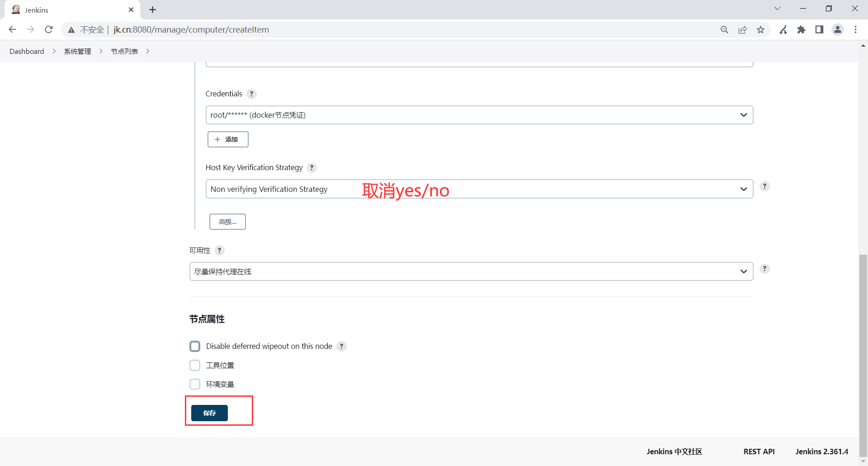Click the Jenkins 2.361.4 version link
Viewport: 868px width, 466px height.
(x=822, y=452)
